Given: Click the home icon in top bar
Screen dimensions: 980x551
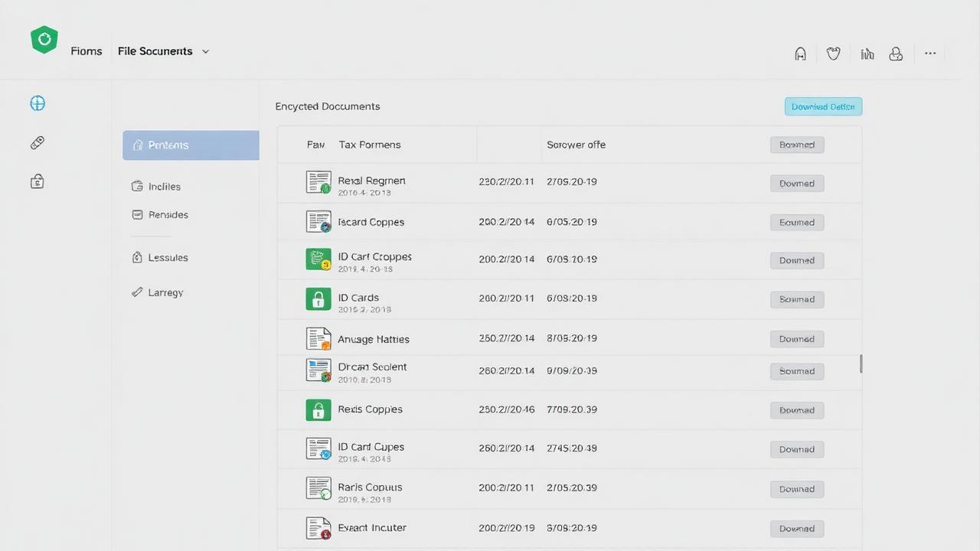Looking at the screenshot, I should (x=801, y=54).
